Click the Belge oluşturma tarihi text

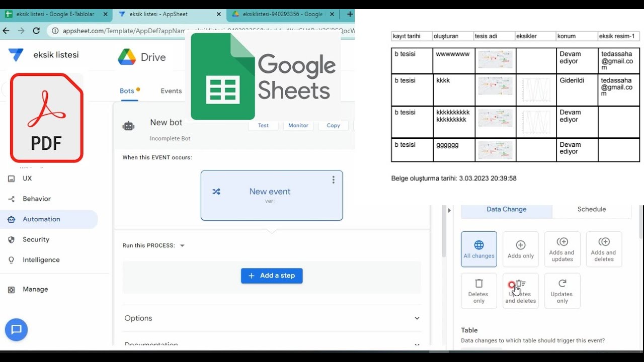coord(454,178)
